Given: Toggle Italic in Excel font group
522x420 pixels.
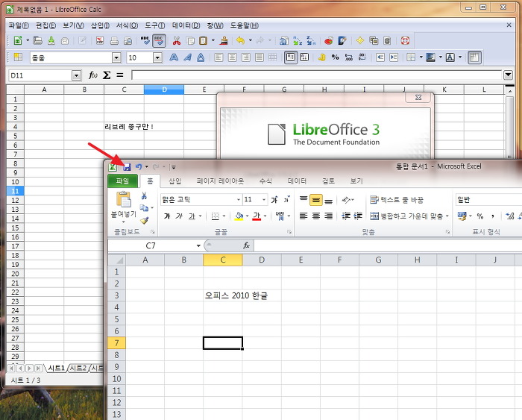Looking at the screenshot, I should pos(179,216).
